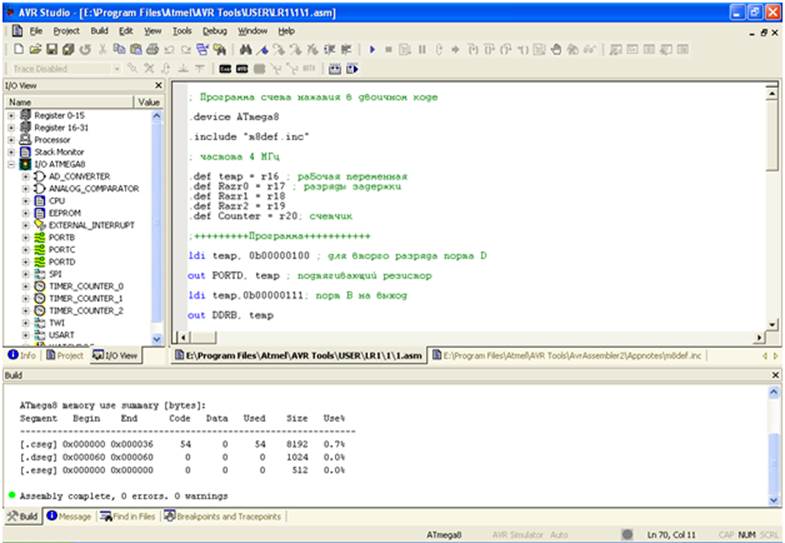The width and height of the screenshot is (785, 543).
Task: Open the Debug menu
Action: pos(214,31)
